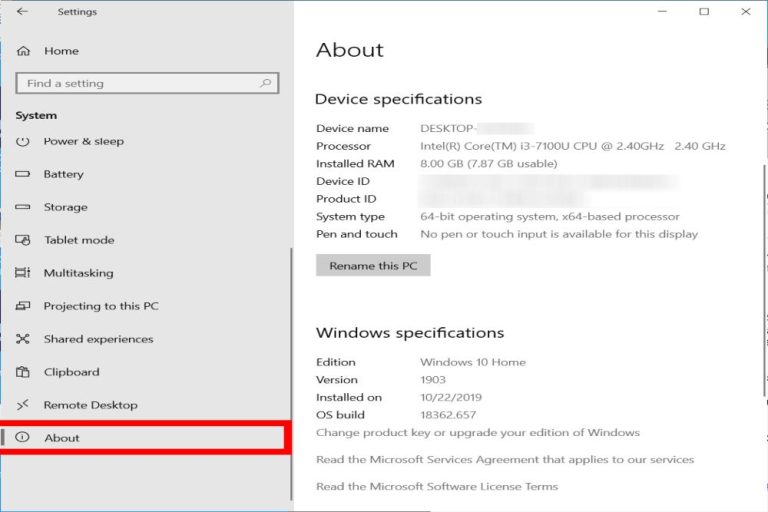The width and height of the screenshot is (768, 512).
Task: Click the Multitasking icon
Action: [24, 273]
